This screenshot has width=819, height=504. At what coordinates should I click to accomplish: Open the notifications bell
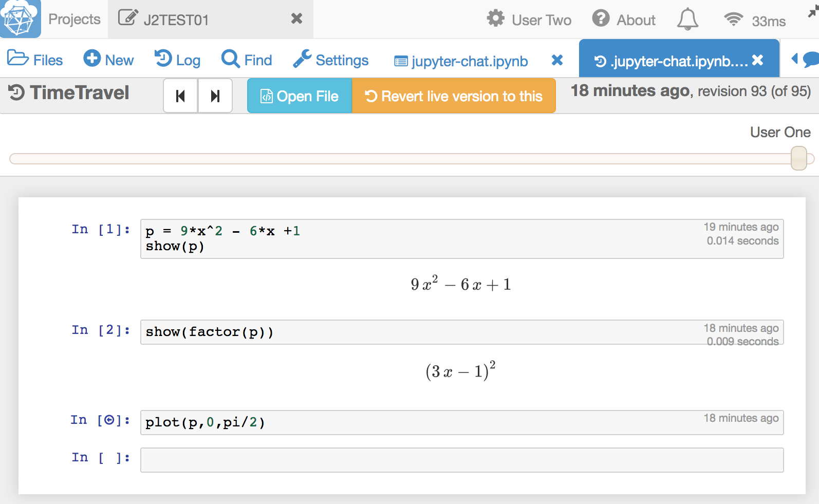(687, 20)
